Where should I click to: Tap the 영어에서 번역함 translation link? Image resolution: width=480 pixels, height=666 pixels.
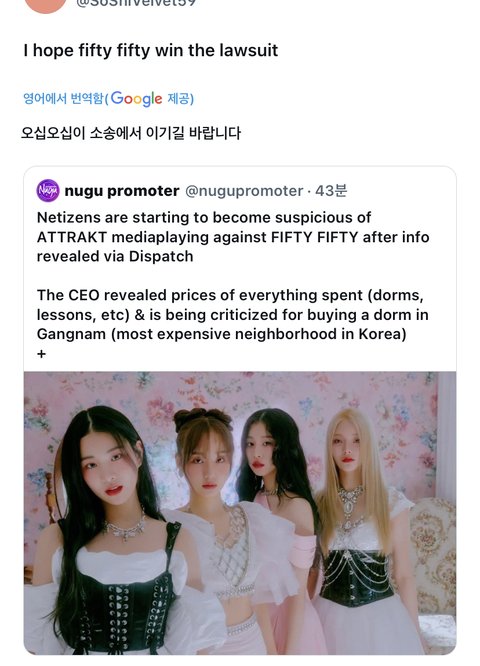63,99
